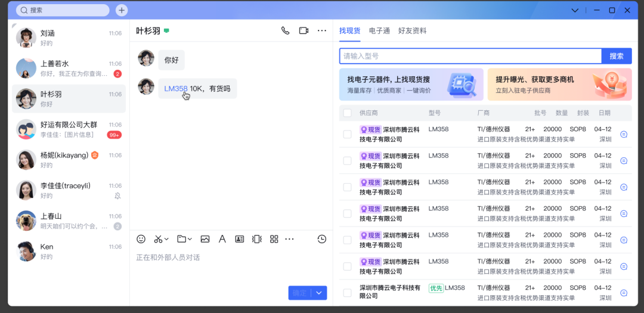Toggle the select-all checkbox in table header
This screenshot has width=644, height=313.
click(x=348, y=113)
